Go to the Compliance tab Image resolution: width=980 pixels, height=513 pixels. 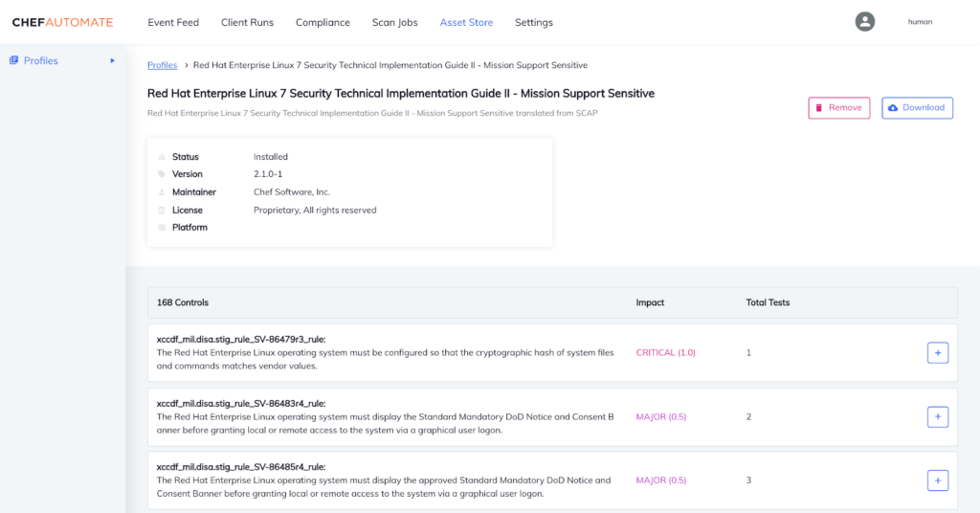(x=323, y=22)
